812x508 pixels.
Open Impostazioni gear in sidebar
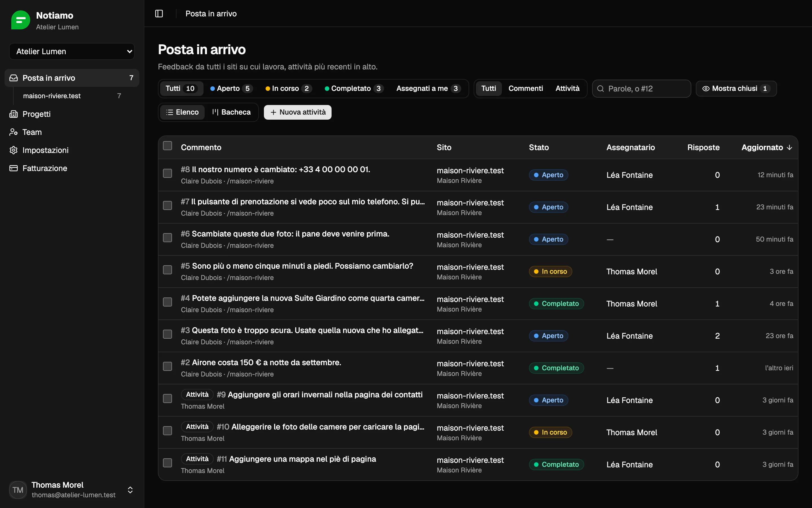tap(71, 150)
